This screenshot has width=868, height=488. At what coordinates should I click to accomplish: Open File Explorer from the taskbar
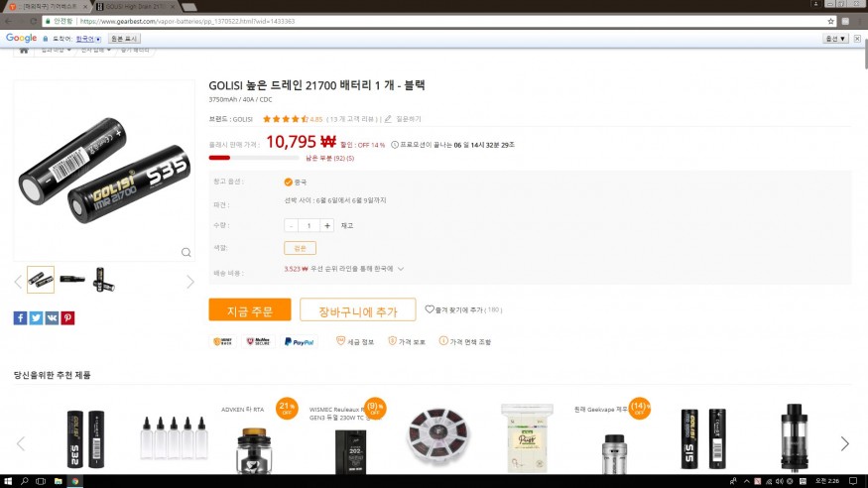[x=58, y=481]
